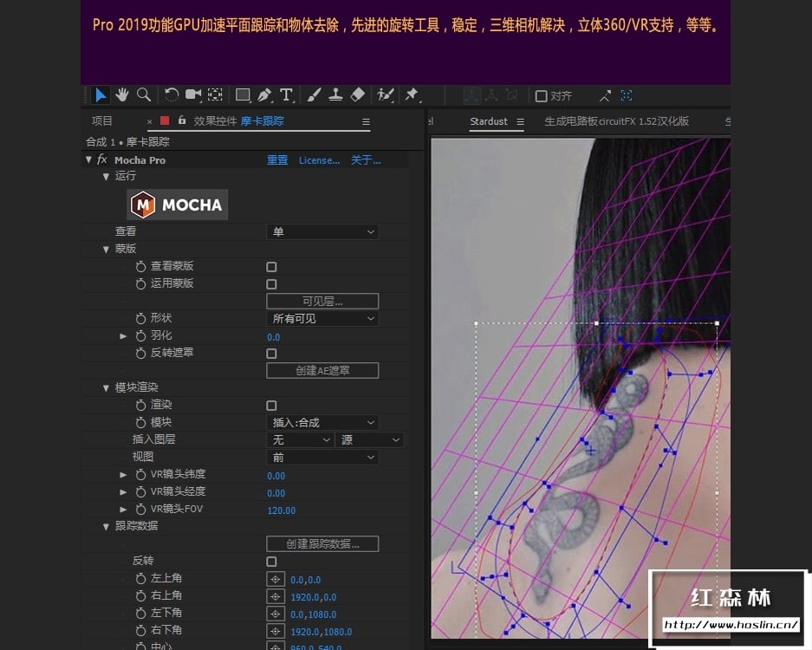
Task: Select the Rotation tool
Action: [171, 94]
